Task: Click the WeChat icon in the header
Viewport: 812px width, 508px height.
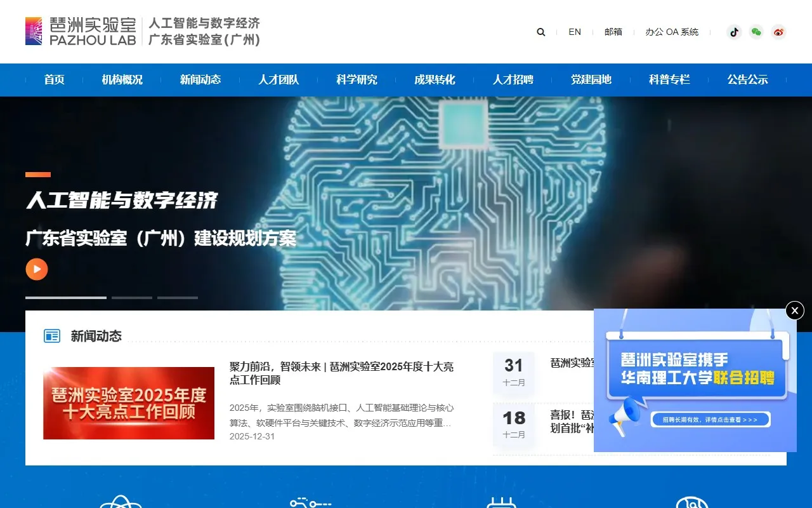Action: pos(756,32)
